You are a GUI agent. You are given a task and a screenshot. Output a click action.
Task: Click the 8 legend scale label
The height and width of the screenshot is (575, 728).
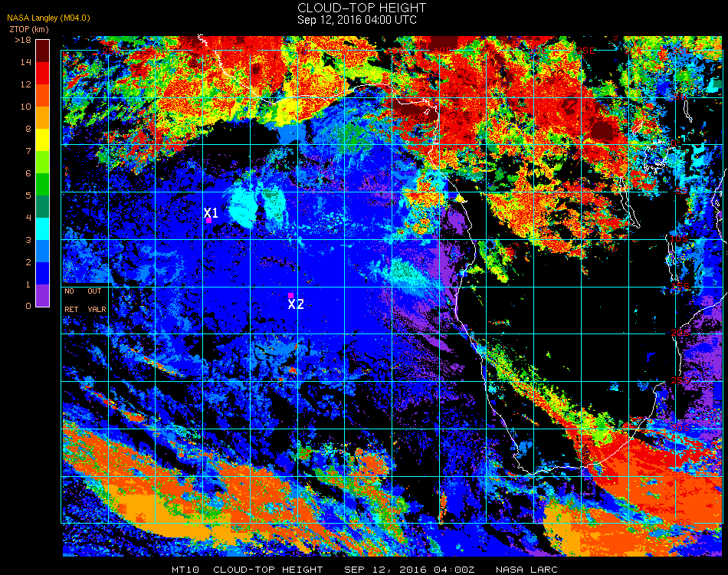(x=28, y=129)
